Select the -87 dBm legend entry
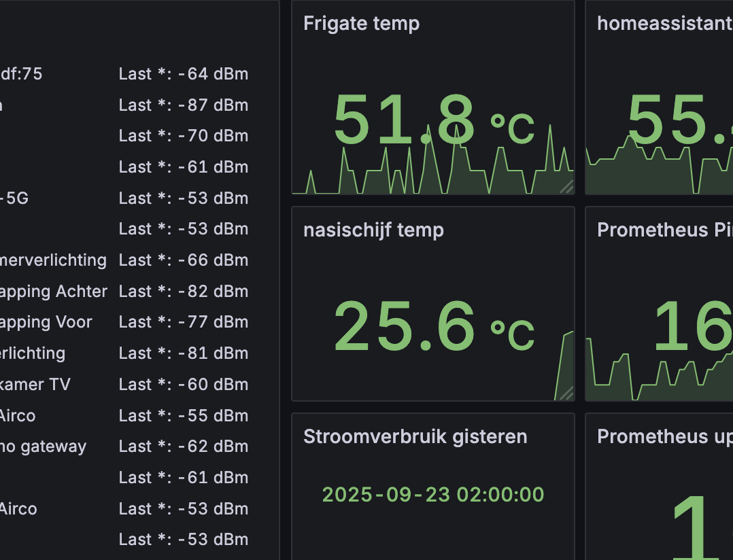This screenshot has width=733, height=560. (184, 105)
